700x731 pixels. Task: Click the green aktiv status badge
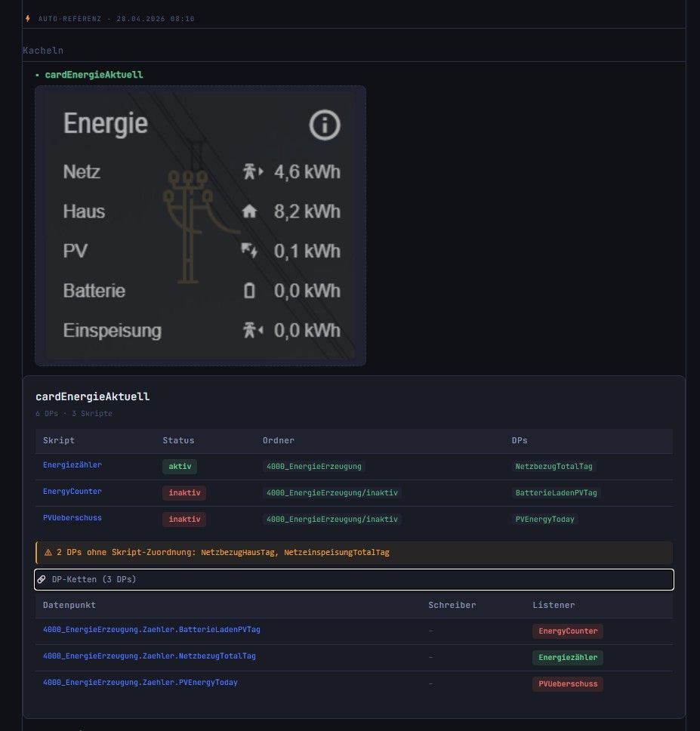(x=179, y=466)
